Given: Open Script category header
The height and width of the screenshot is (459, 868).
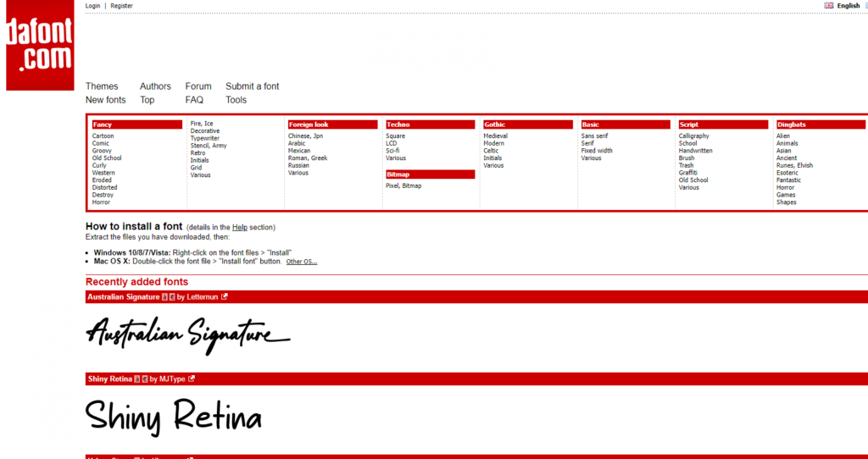Looking at the screenshot, I should 724,124.
